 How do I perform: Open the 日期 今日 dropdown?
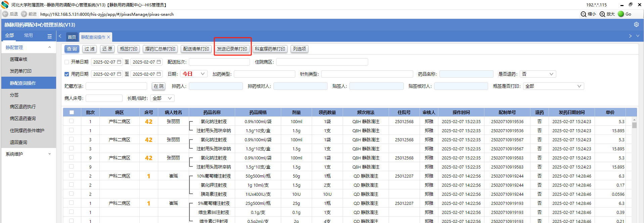click(x=194, y=74)
